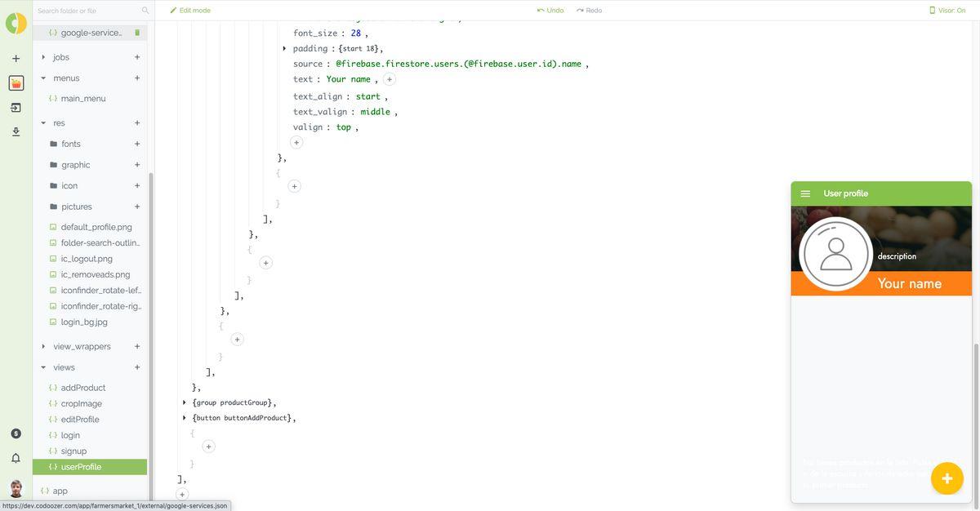Open google-services file
This screenshot has height=511, width=980.
click(91, 33)
